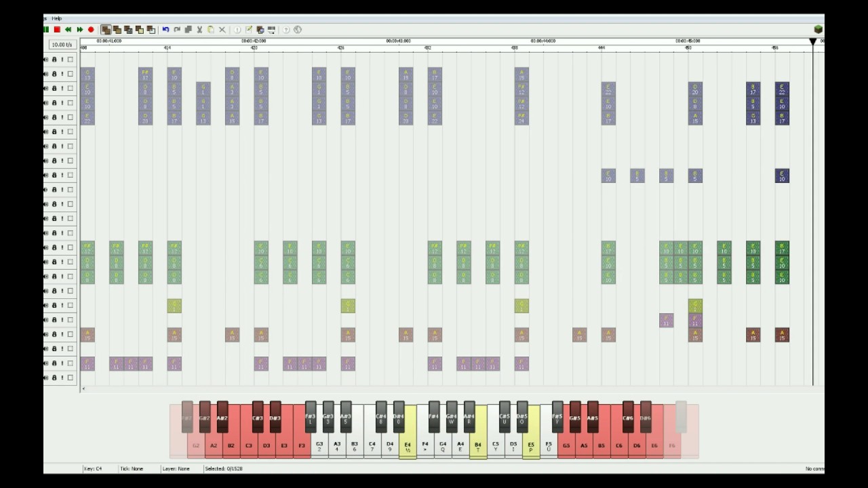
Task: Select the red C6 piano key
Action: [619, 444]
